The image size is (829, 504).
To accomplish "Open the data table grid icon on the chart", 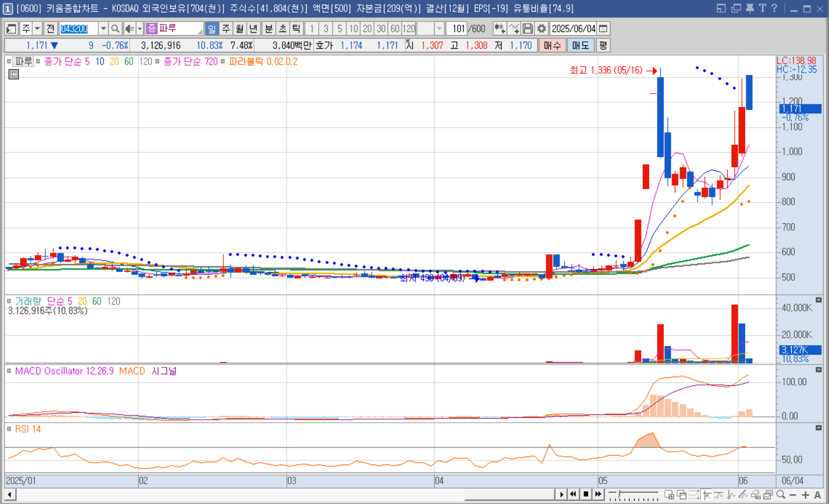I will (x=13, y=74).
